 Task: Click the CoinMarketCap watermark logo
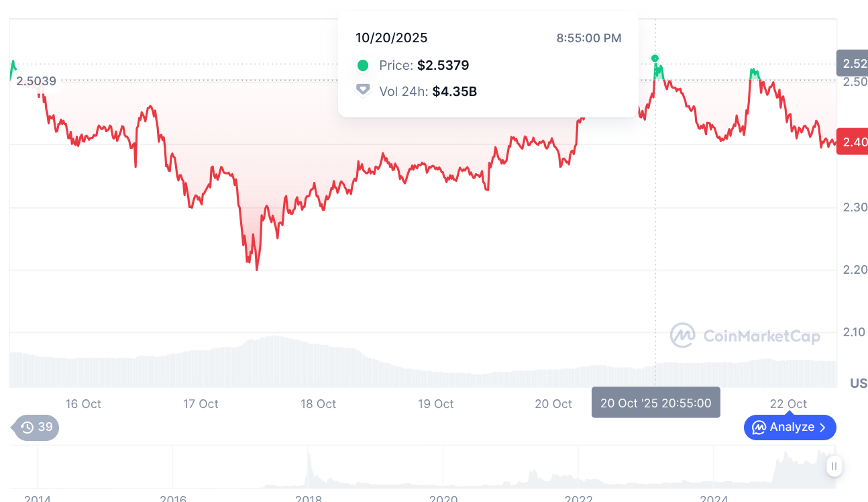tap(683, 336)
